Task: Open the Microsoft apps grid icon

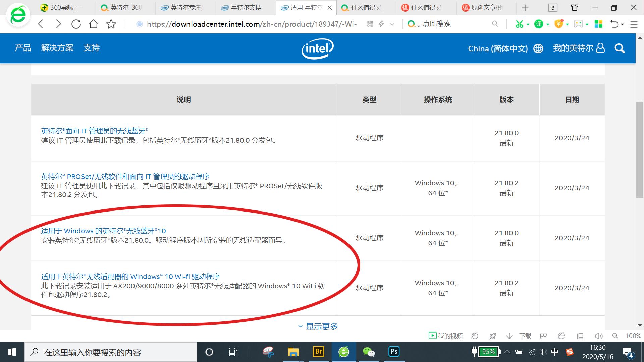Action: tap(598, 24)
